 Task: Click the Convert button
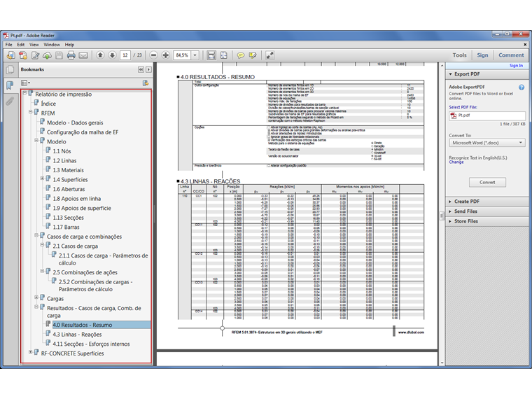[487, 182]
